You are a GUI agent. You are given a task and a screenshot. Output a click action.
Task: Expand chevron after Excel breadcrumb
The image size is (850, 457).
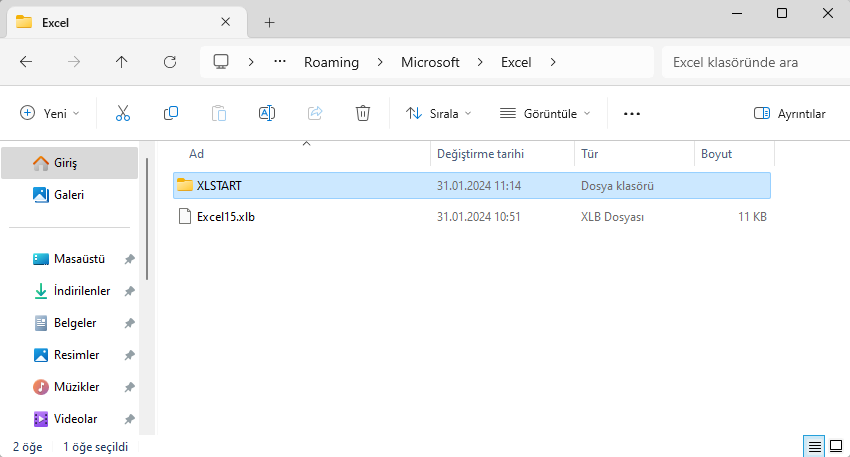(553, 62)
